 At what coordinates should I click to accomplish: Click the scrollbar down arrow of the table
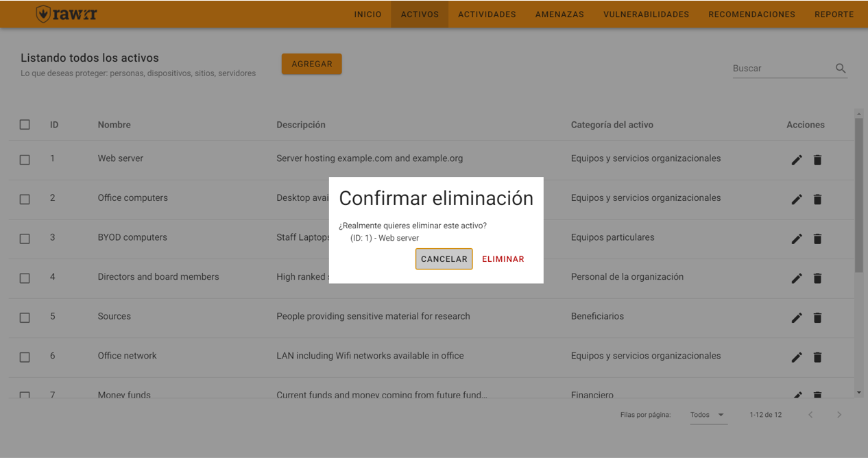859,393
